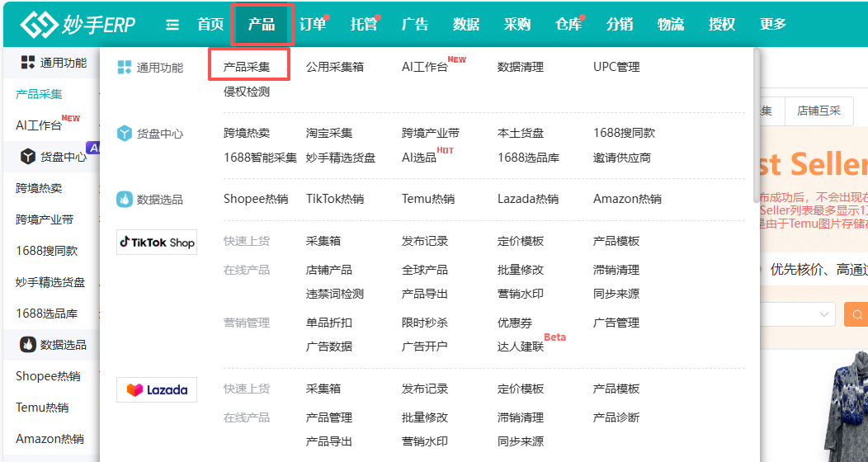Viewport: 868px width, 462px height.
Task: Select AI工作台 in the left sidebar
Action: tap(39, 125)
